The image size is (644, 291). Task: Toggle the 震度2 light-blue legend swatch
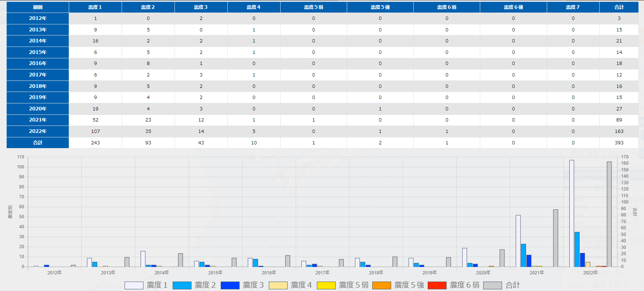(x=182, y=285)
